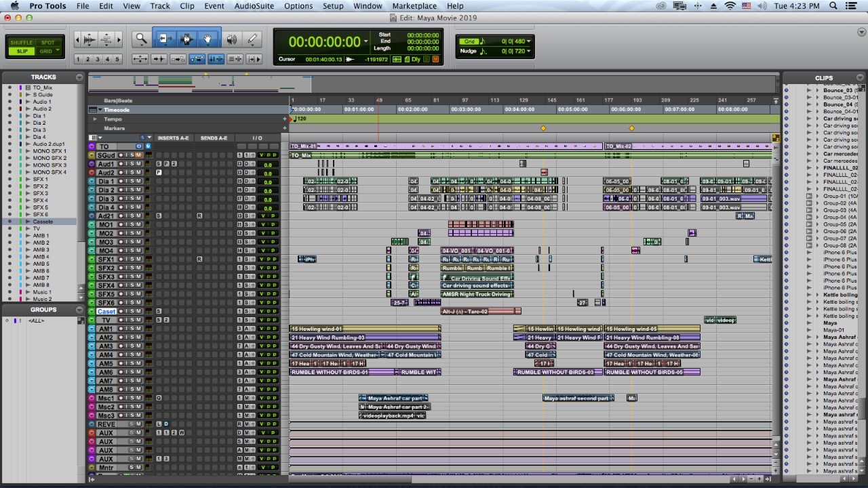Record-enable the Aud1 track
868x488 pixels.
click(x=121, y=164)
